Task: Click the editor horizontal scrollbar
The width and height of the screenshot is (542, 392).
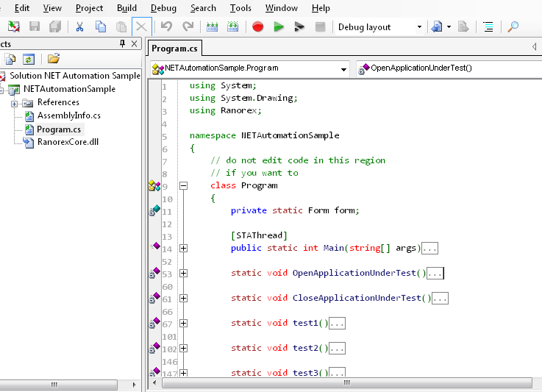Action: [346, 384]
